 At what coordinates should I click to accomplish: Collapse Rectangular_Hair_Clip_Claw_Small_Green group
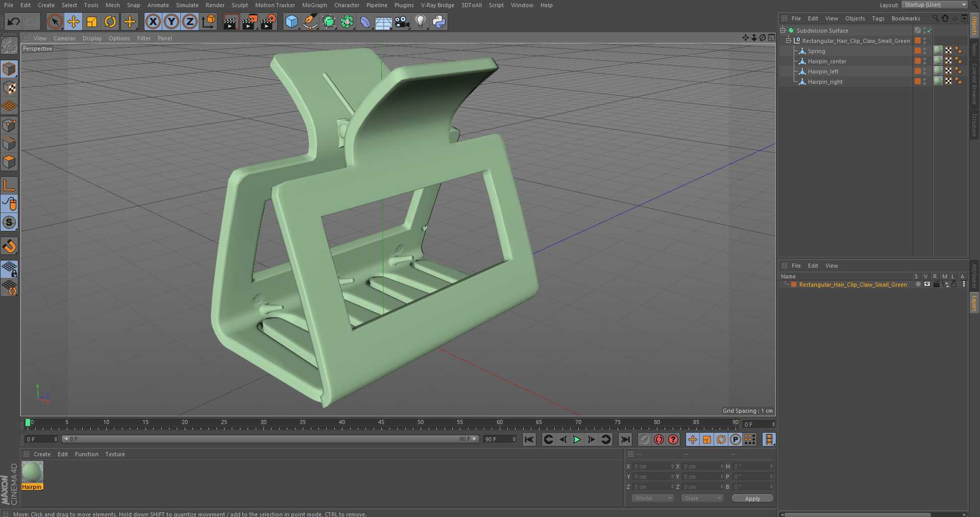789,41
